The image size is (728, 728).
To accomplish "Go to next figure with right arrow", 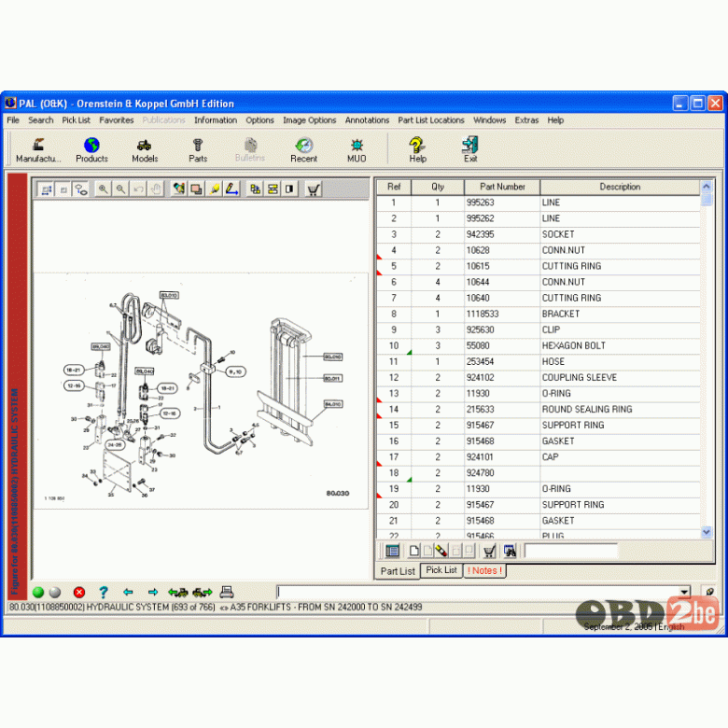I will (153, 592).
